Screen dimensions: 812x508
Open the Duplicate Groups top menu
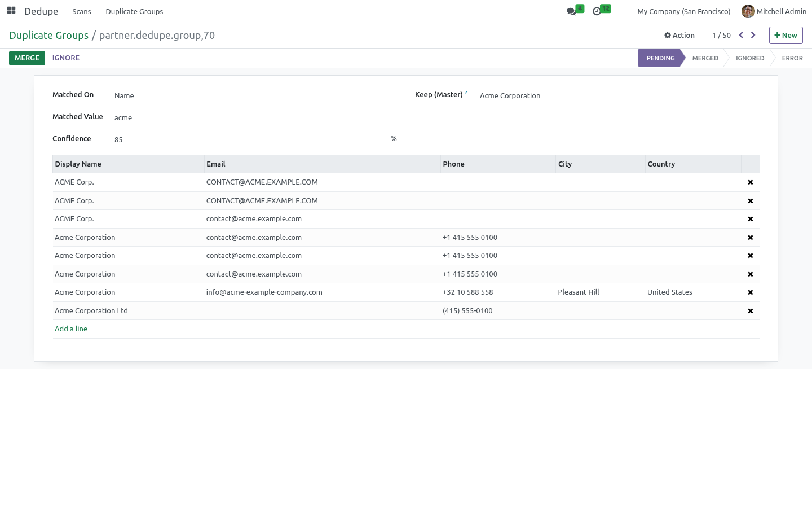tap(134, 11)
